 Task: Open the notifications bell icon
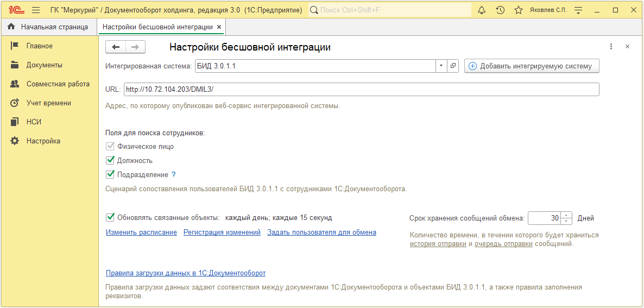(x=482, y=10)
